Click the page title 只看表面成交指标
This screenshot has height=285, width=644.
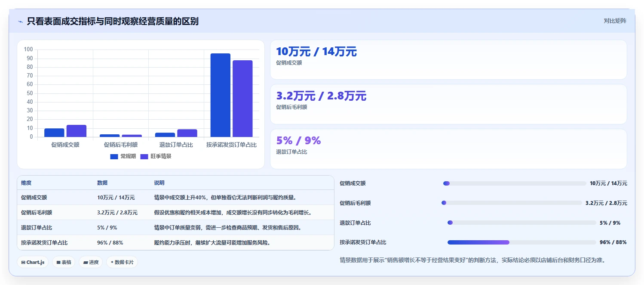[113, 21]
